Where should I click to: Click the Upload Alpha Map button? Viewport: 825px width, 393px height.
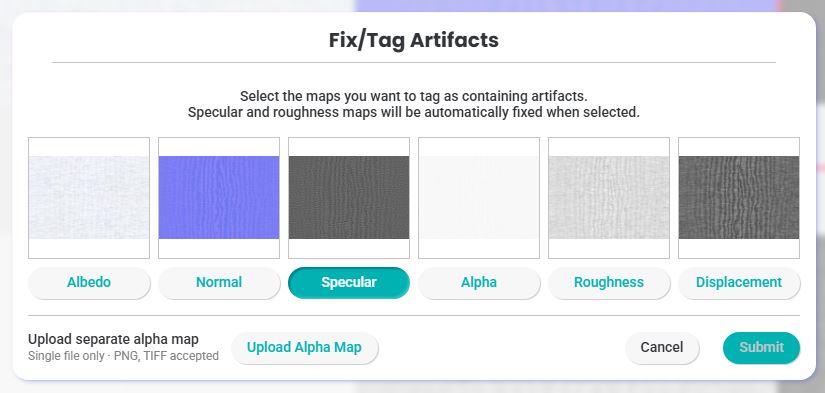pyautogui.click(x=305, y=348)
